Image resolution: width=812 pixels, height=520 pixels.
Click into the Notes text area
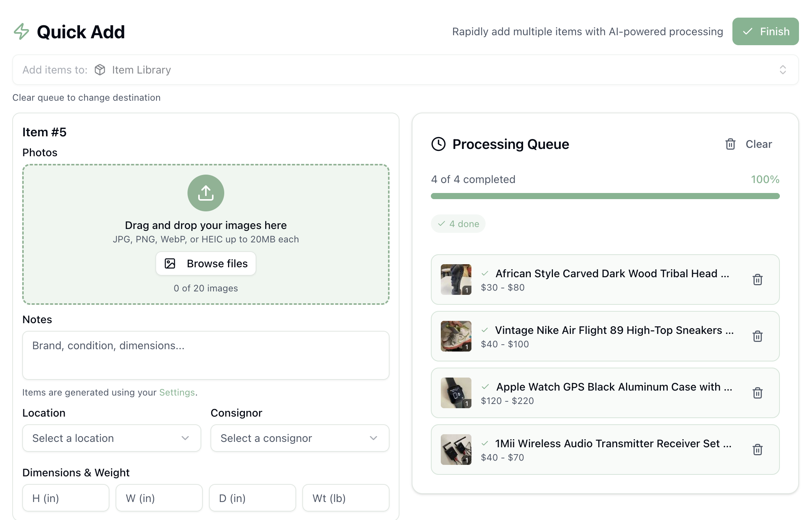click(x=205, y=355)
